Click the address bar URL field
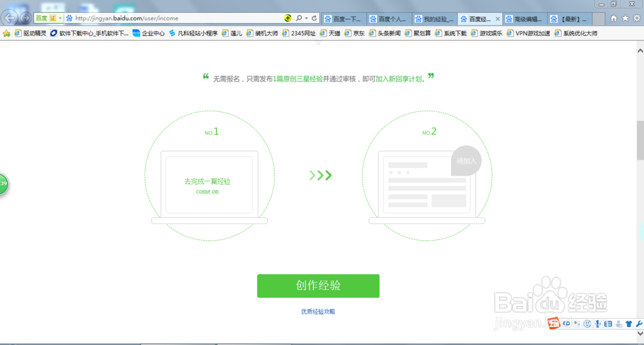The image size is (644, 345). [x=176, y=18]
